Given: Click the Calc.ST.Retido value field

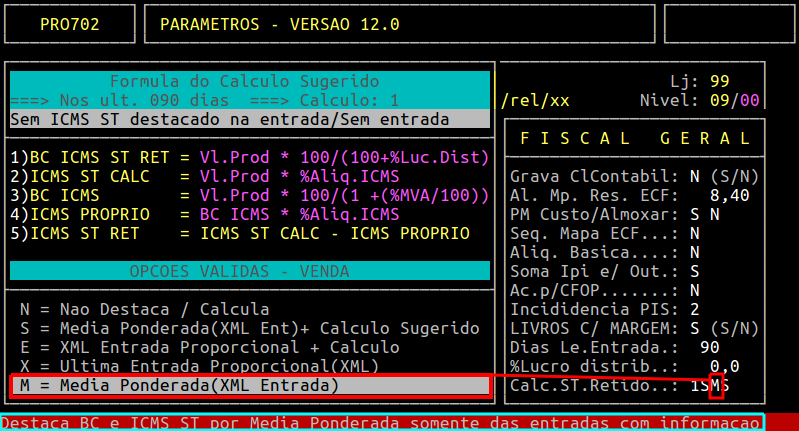Looking at the screenshot, I should click(x=715, y=386).
